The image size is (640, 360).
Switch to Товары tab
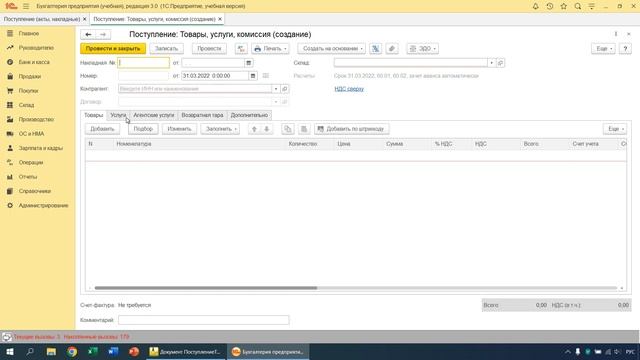click(93, 115)
